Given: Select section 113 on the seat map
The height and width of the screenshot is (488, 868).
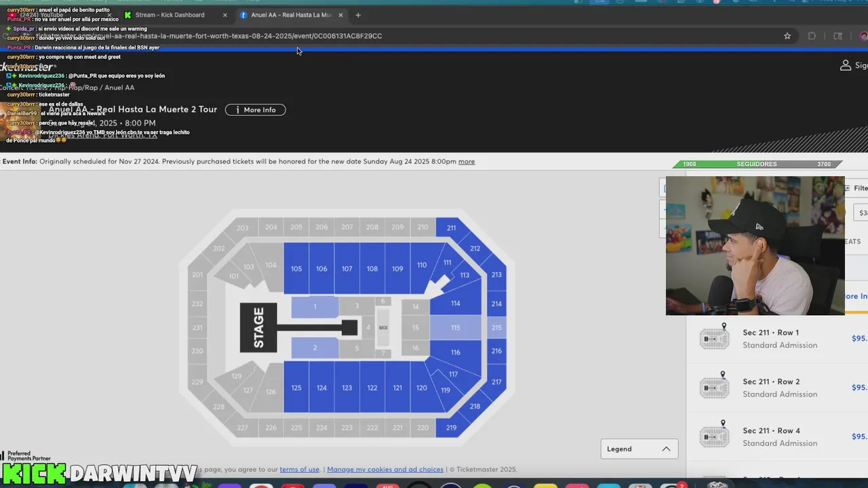Looking at the screenshot, I should pyautogui.click(x=465, y=275).
